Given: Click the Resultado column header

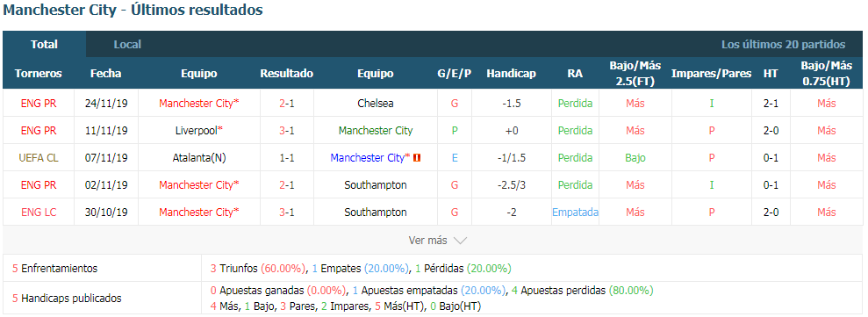Looking at the screenshot, I should (287, 74).
